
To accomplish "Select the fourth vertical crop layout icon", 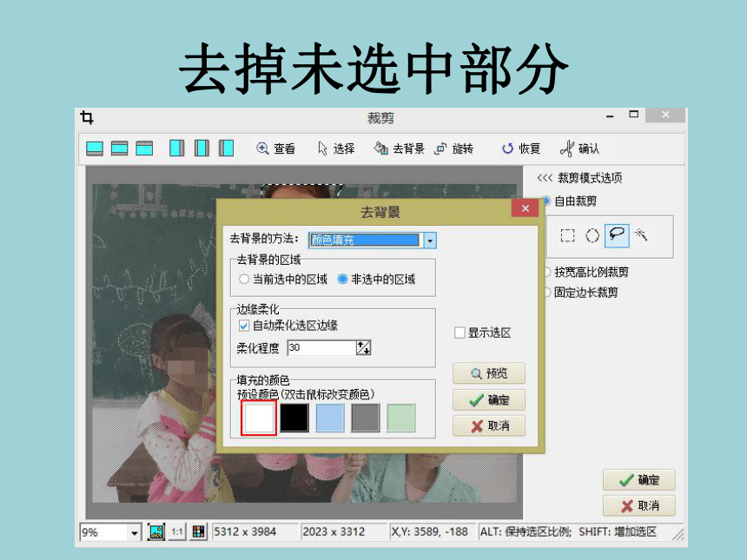I will pos(176,148).
